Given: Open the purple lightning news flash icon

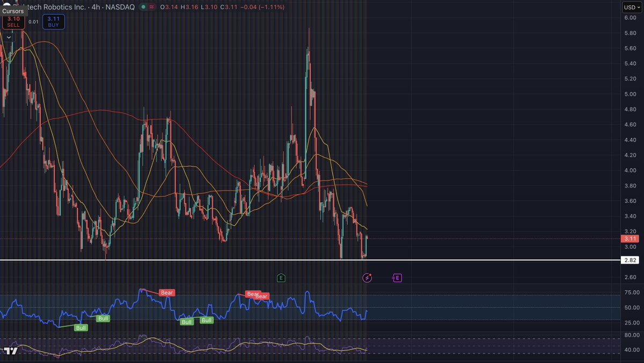Looking at the screenshot, I should click(x=367, y=278).
